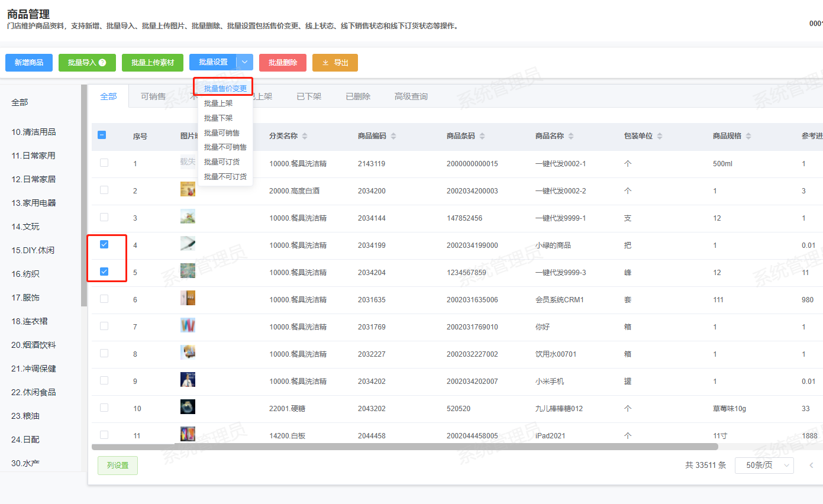Go to previous page arrow
823x504 pixels.
pos(811,466)
